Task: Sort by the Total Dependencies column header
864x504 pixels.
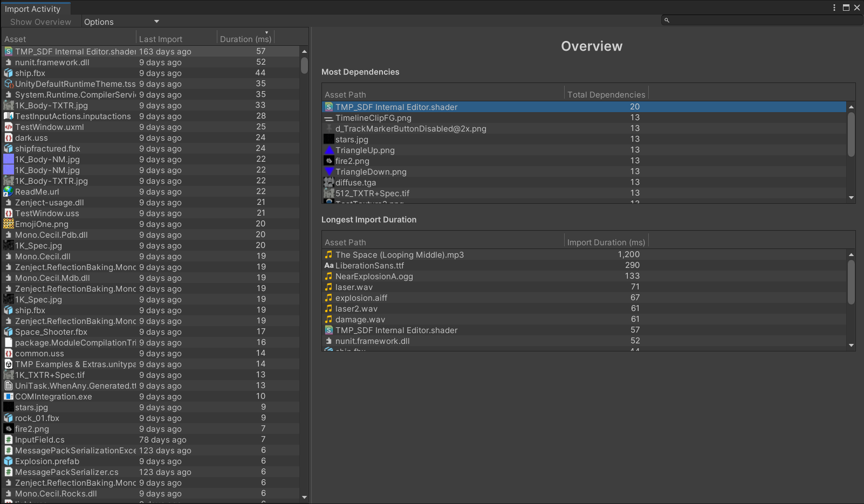Action: point(606,95)
